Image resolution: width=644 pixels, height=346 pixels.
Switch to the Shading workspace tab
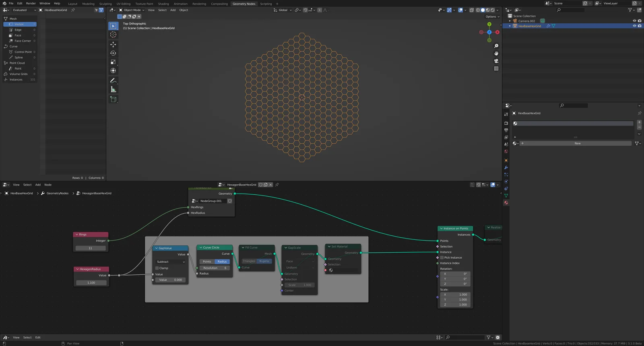[163, 4]
